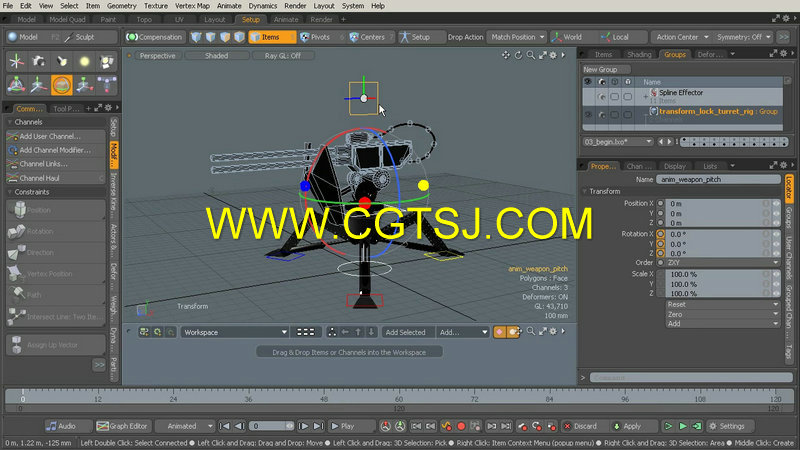
Task: Select the camera item tool icon
Action: click(39, 62)
